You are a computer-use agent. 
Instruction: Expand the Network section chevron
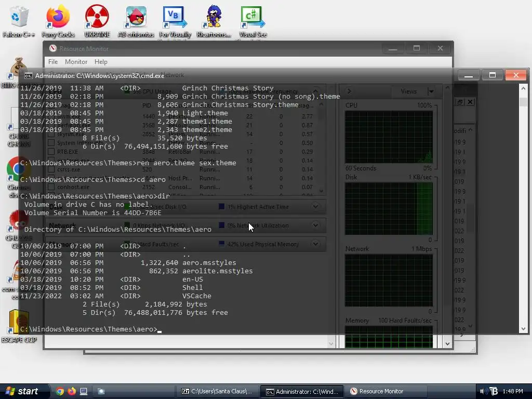(315, 225)
